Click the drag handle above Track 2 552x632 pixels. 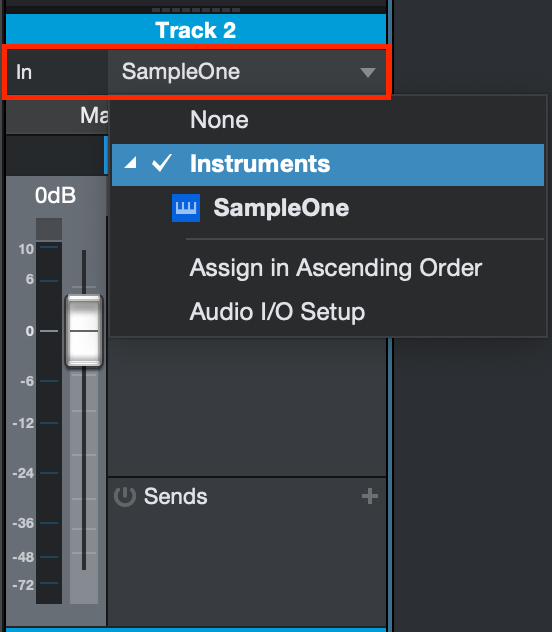pos(196,10)
